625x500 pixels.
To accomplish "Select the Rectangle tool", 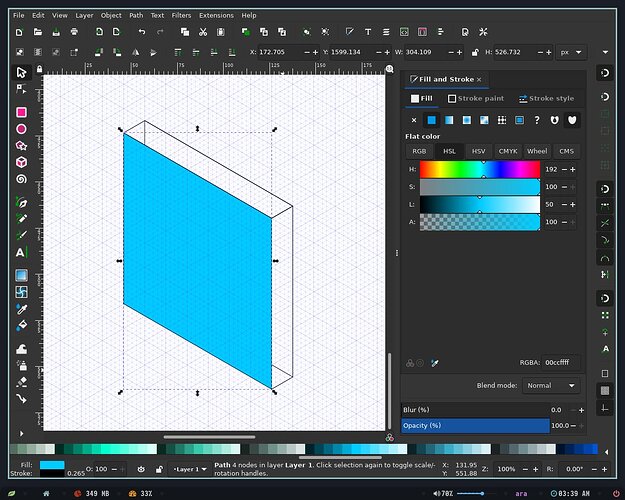I will point(22,112).
